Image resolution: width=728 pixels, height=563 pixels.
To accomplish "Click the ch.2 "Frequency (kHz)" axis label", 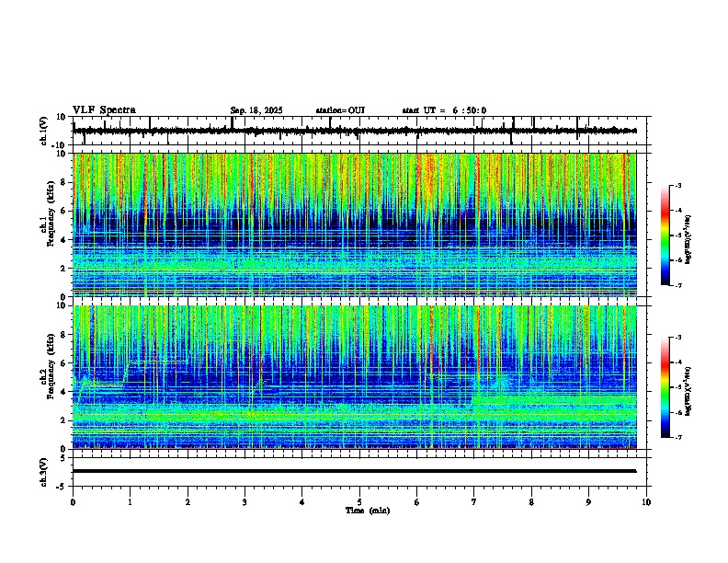I will tap(51, 366).
